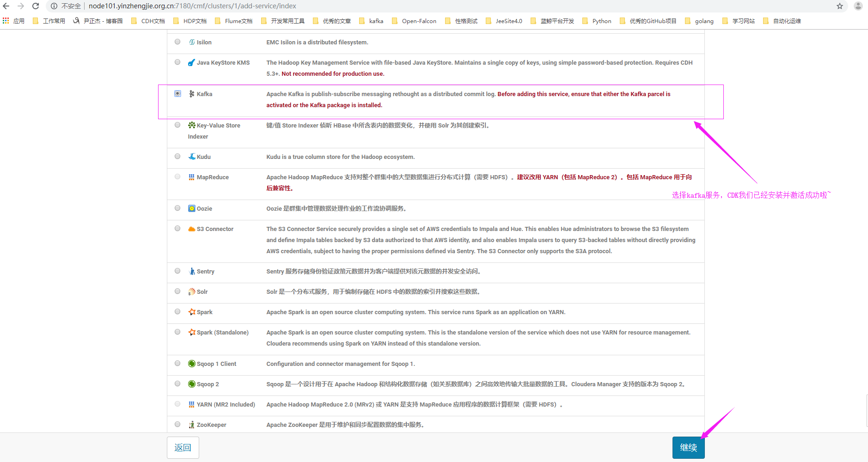Select the Kafka radio button
Viewport: 868px width, 462px height.
(x=177, y=93)
